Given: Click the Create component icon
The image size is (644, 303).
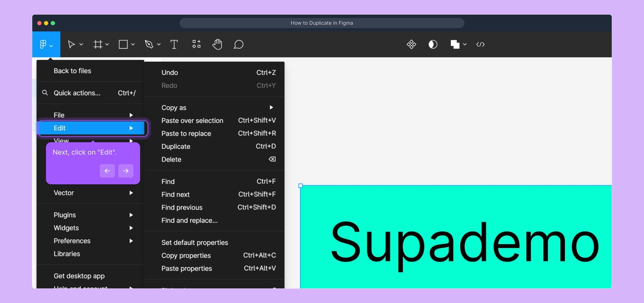Looking at the screenshot, I should click(x=411, y=44).
